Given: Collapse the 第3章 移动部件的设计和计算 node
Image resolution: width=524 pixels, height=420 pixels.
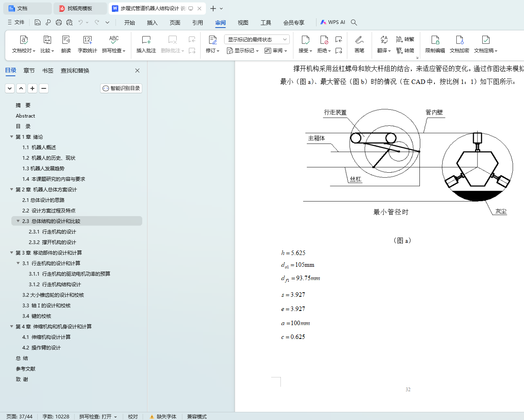Looking at the screenshot, I should (x=12, y=253).
